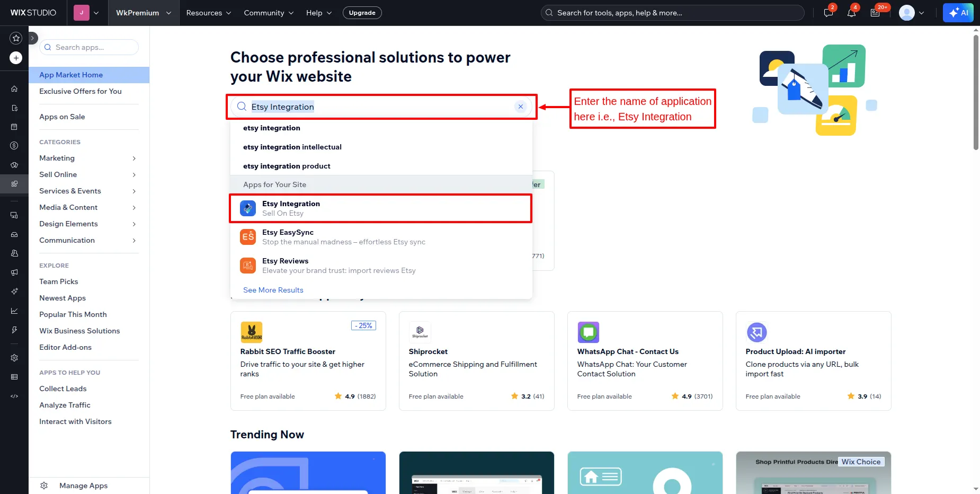This screenshot has height=494, width=980.
Task: Click the plus button in left rail
Action: 16,58
